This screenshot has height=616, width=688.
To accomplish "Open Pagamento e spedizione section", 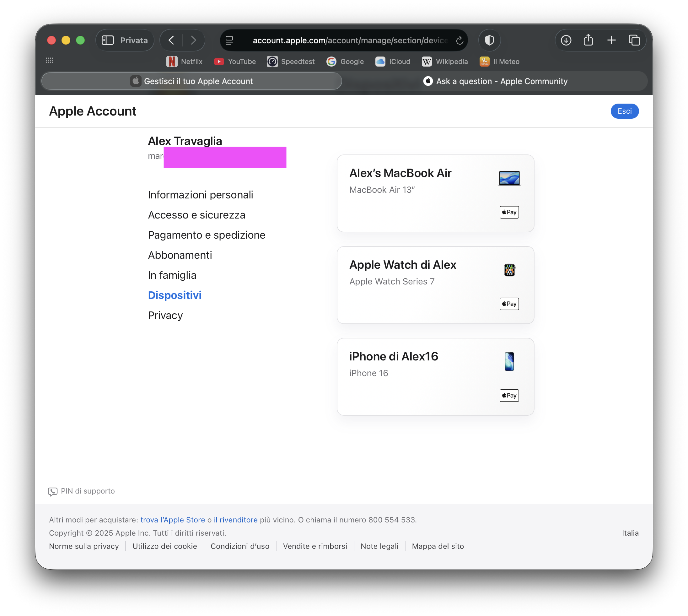I will (207, 235).
